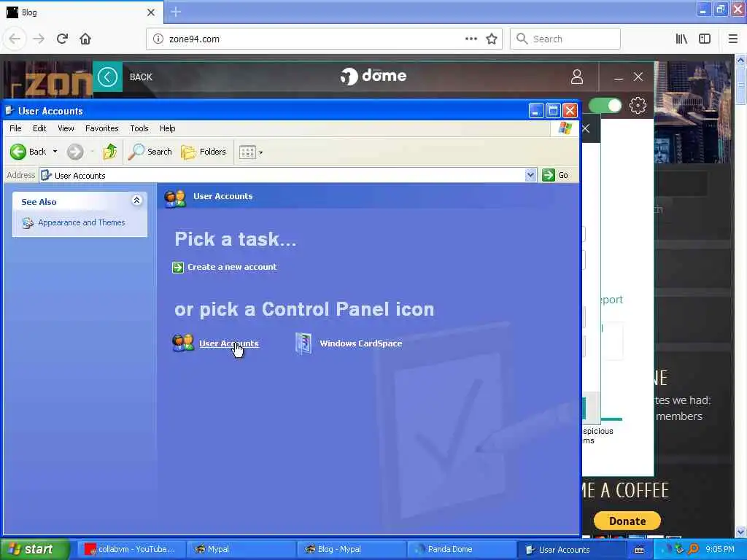Open Panda Dome account profile icon
This screenshot has width=747, height=560.
pos(577,77)
